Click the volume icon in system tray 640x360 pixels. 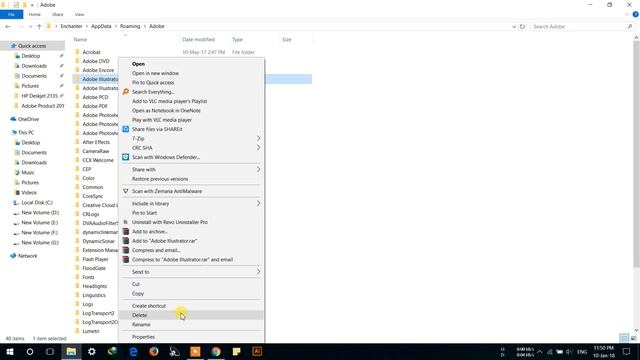click(x=569, y=352)
